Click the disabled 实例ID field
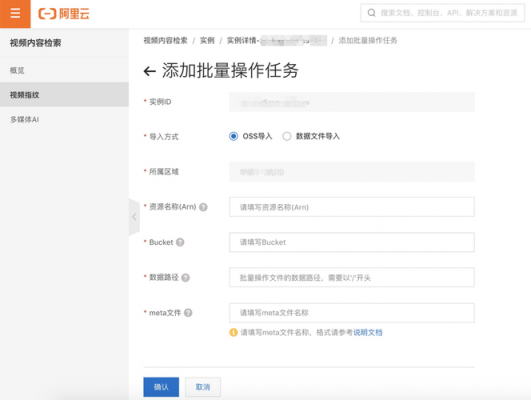531x400 pixels. [352, 102]
